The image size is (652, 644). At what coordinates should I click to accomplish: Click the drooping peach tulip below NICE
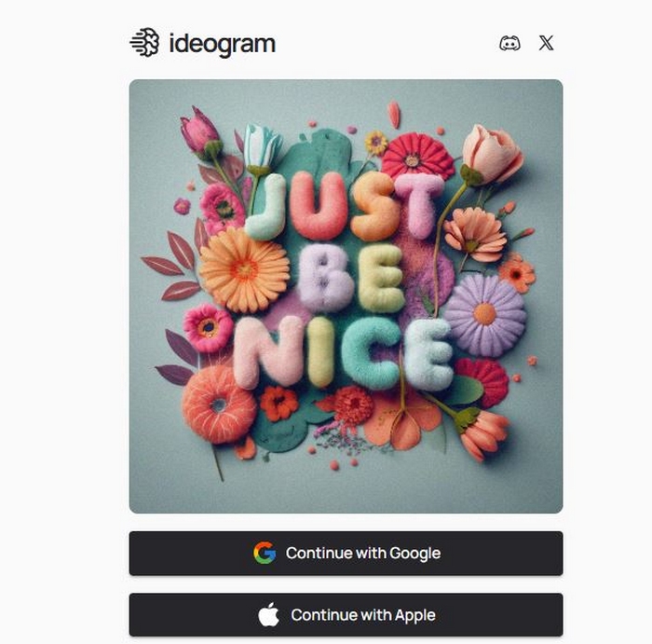point(482,433)
